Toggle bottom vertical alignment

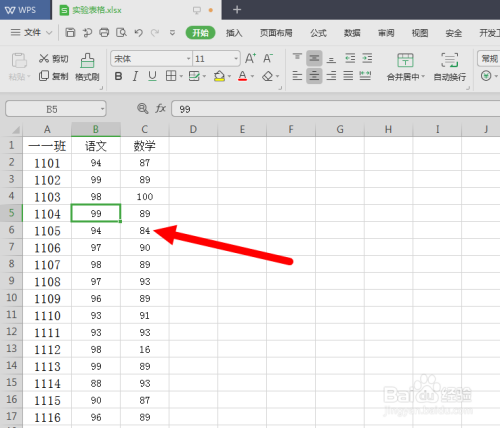tap(331, 59)
